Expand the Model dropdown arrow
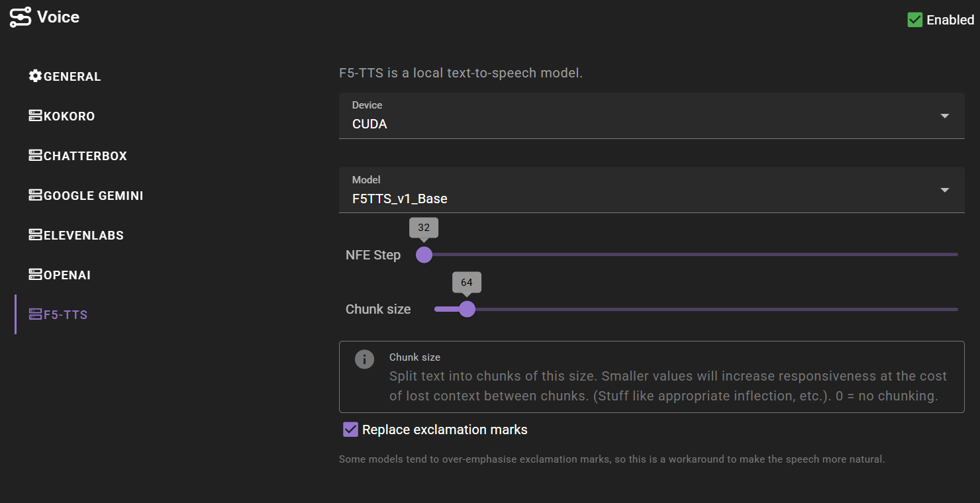Screen dimensions: 980x503 pyautogui.click(x=945, y=190)
